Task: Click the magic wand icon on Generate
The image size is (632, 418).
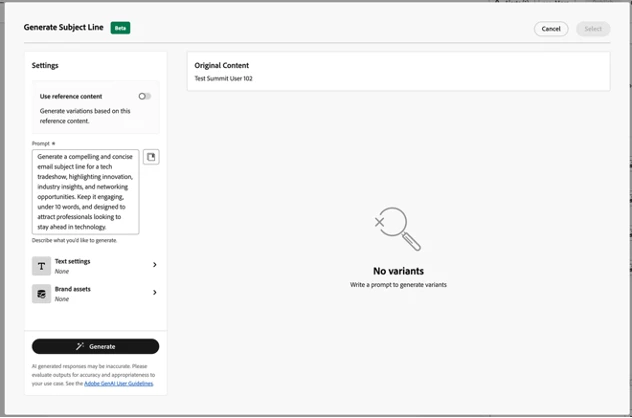Action: pyautogui.click(x=80, y=346)
